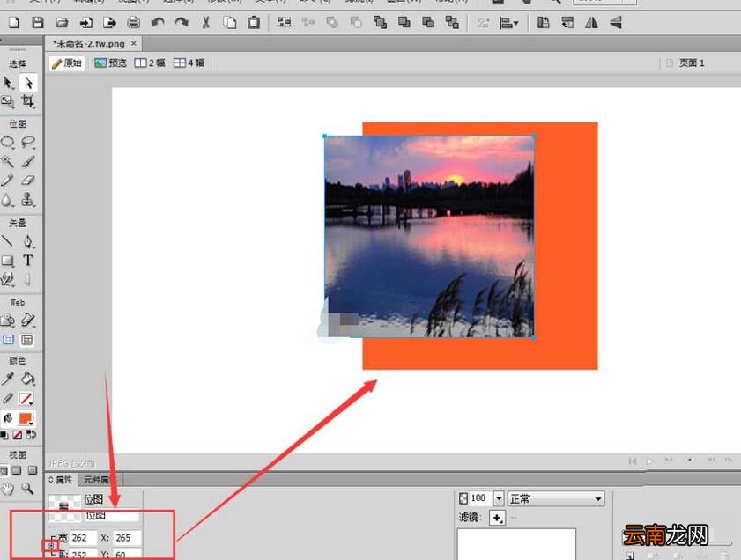The image size is (741, 560).
Task: Select the Magic Wand tool
Action: click(x=8, y=161)
